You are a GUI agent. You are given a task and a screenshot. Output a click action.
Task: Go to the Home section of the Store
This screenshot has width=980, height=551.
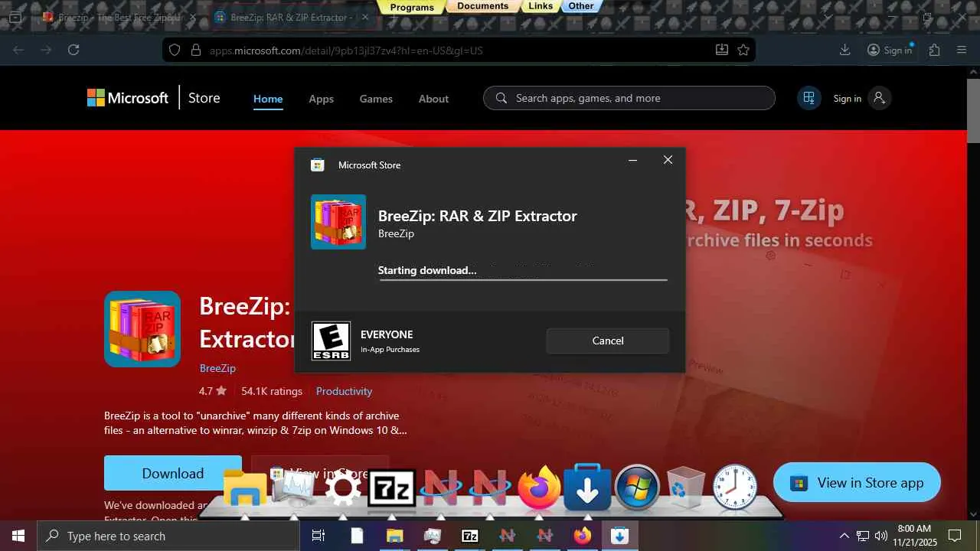click(268, 99)
